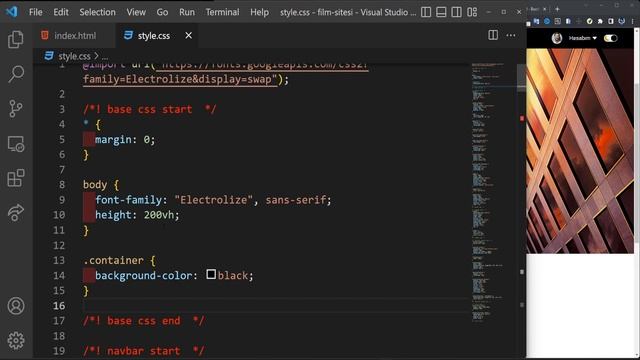
Task: Toggle the secondary side bar layout icon
Action: 457,12
